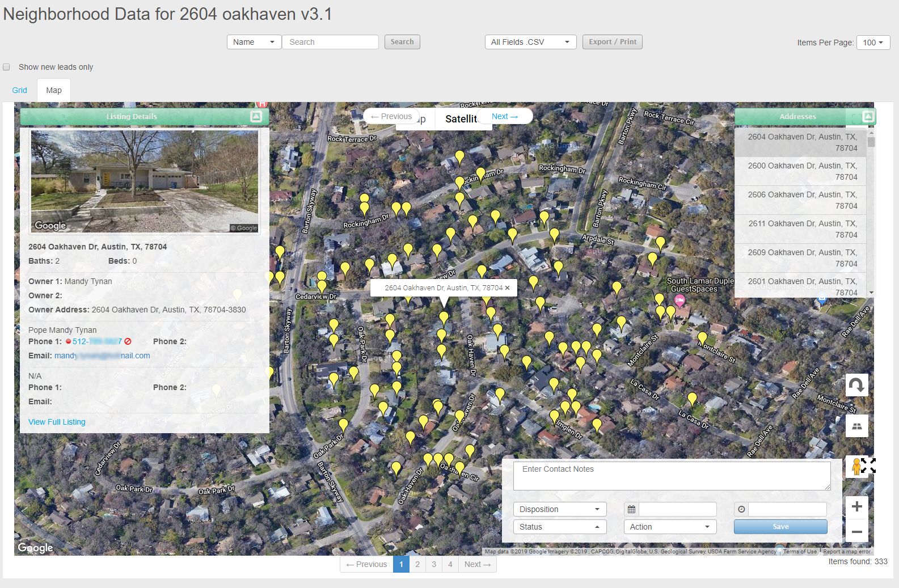Collapse the Addresses panel
The height and width of the screenshot is (588, 899).
[x=868, y=116]
